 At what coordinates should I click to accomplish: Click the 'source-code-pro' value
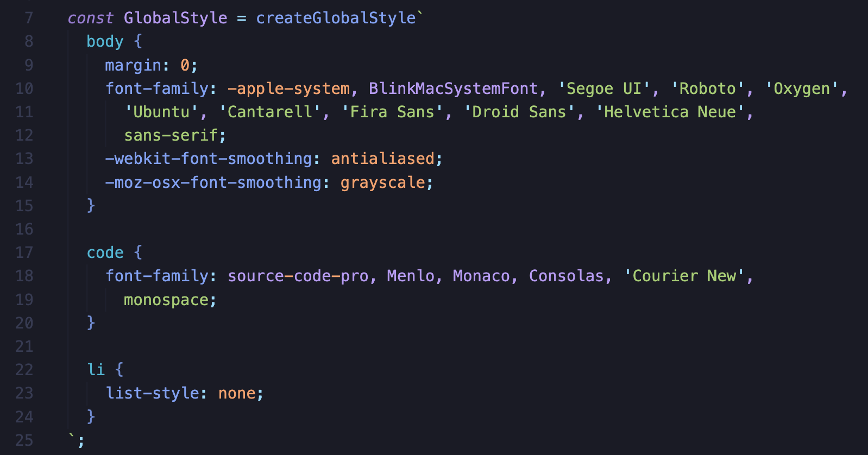298,276
